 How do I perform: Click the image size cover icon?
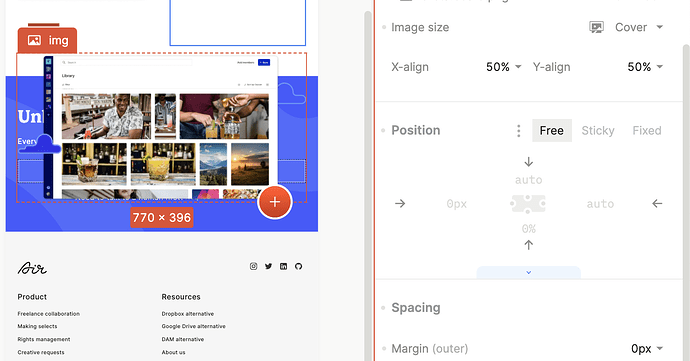[x=596, y=27]
